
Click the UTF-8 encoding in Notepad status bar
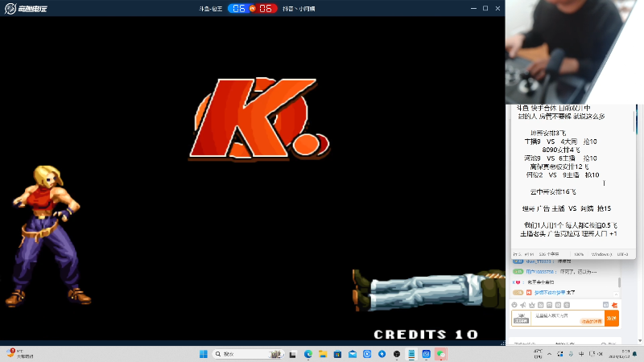[x=622, y=254]
